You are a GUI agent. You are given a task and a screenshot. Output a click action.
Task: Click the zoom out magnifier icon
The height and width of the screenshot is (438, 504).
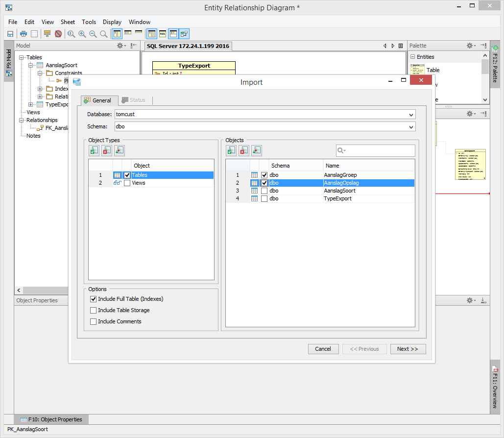[x=93, y=34]
